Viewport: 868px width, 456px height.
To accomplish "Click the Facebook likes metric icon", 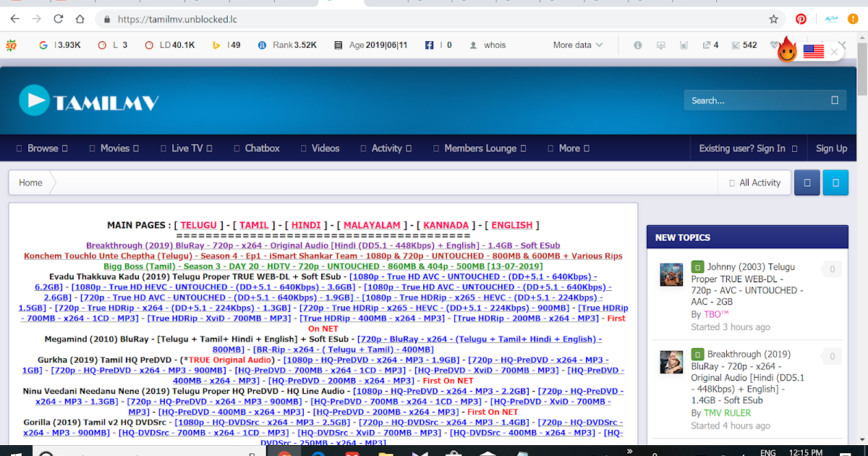I will [x=429, y=45].
